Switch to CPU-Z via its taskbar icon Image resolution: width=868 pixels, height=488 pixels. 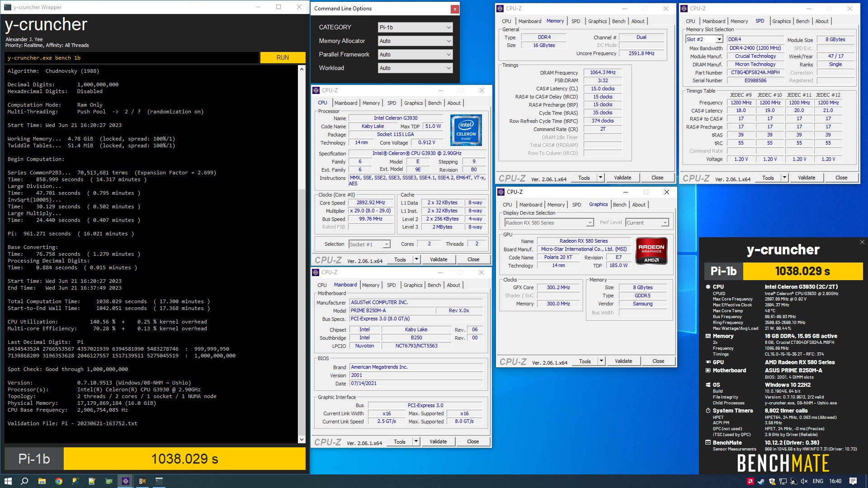click(126, 481)
